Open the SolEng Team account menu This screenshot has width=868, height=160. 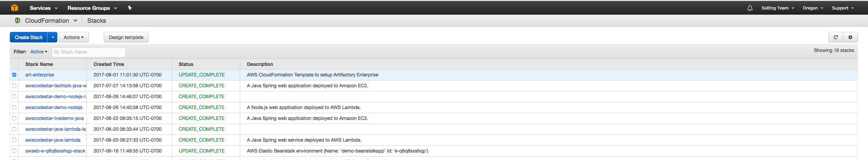pyautogui.click(x=777, y=8)
